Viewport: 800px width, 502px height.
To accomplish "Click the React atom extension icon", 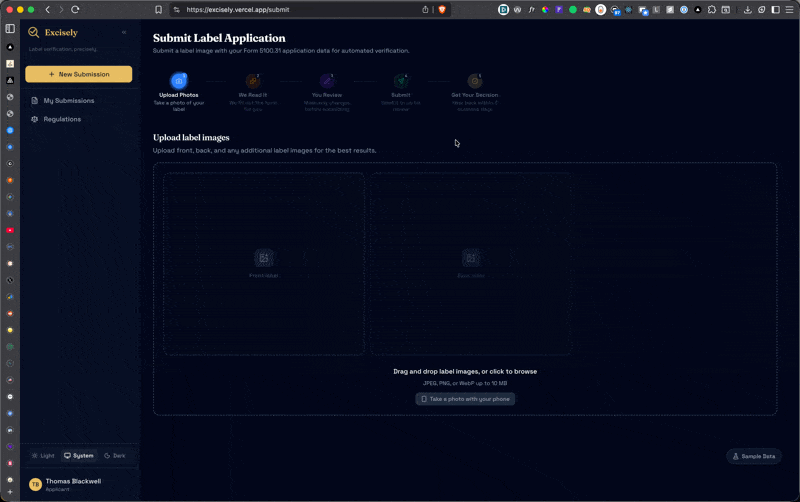I will tap(629, 10).
